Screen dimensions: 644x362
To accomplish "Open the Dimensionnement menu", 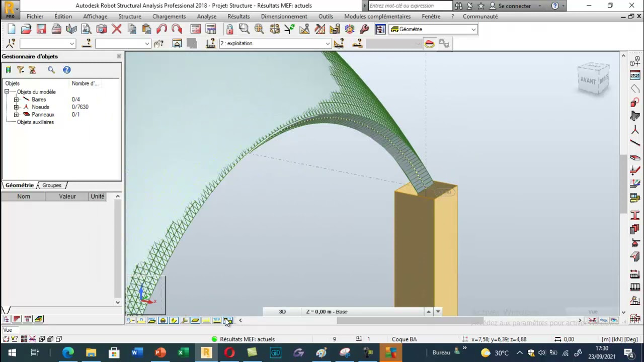I will pyautogui.click(x=284, y=16).
